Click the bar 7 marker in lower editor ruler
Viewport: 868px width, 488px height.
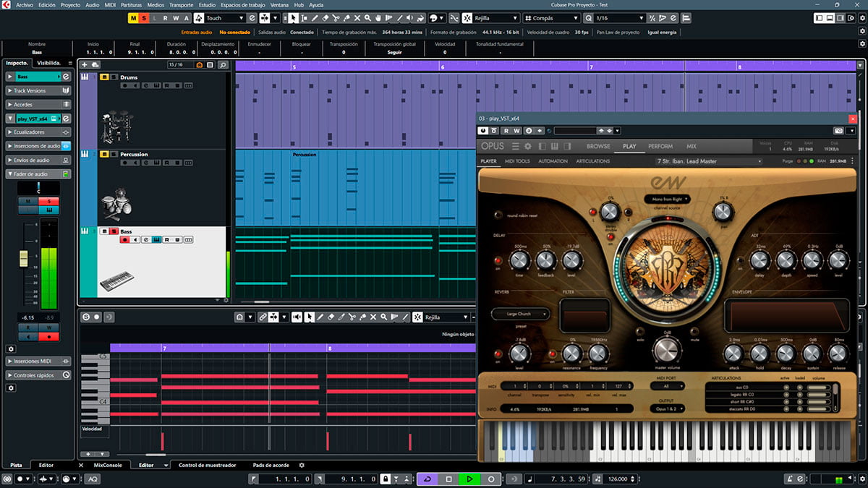point(164,348)
